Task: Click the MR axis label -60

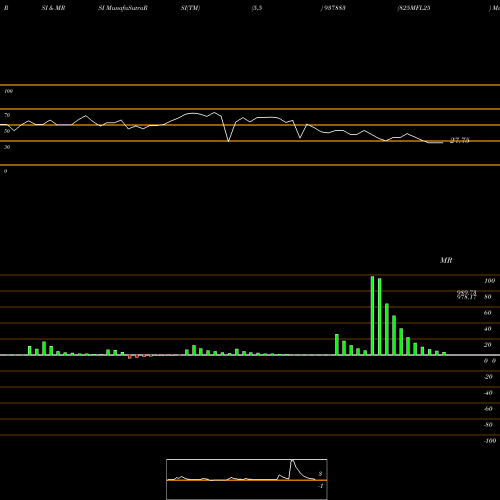Action: pos(488,409)
